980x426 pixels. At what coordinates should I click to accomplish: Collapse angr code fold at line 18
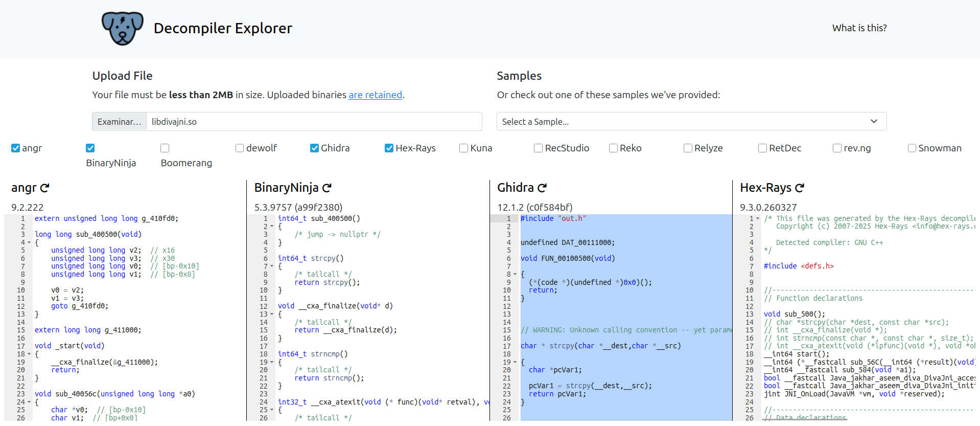pos(29,354)
